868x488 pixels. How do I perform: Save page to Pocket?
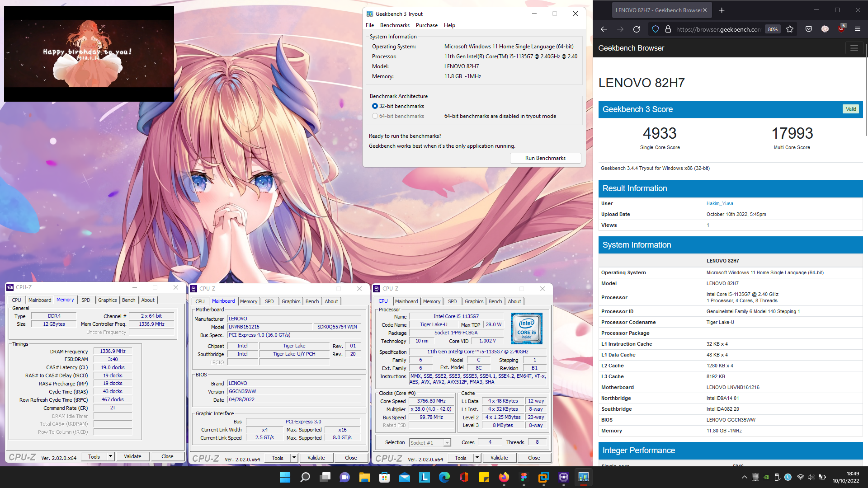(809, 29)
